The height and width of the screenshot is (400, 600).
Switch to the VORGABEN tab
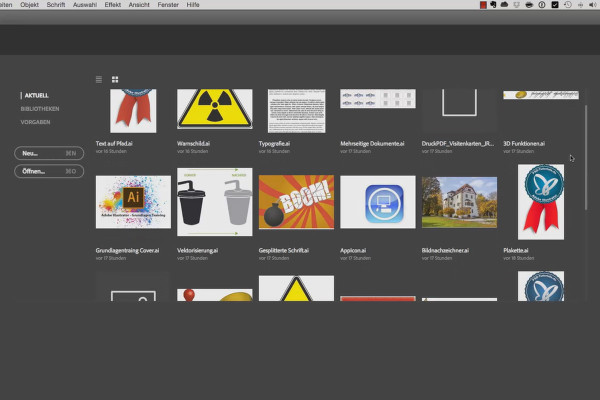click(35, 122)
